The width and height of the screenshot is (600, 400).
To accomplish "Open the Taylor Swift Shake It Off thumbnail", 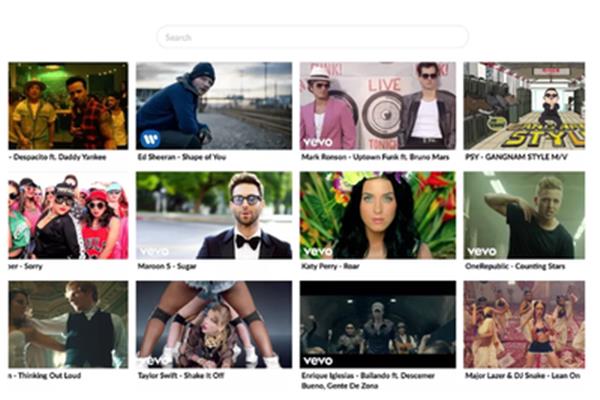I will [214, 325].
